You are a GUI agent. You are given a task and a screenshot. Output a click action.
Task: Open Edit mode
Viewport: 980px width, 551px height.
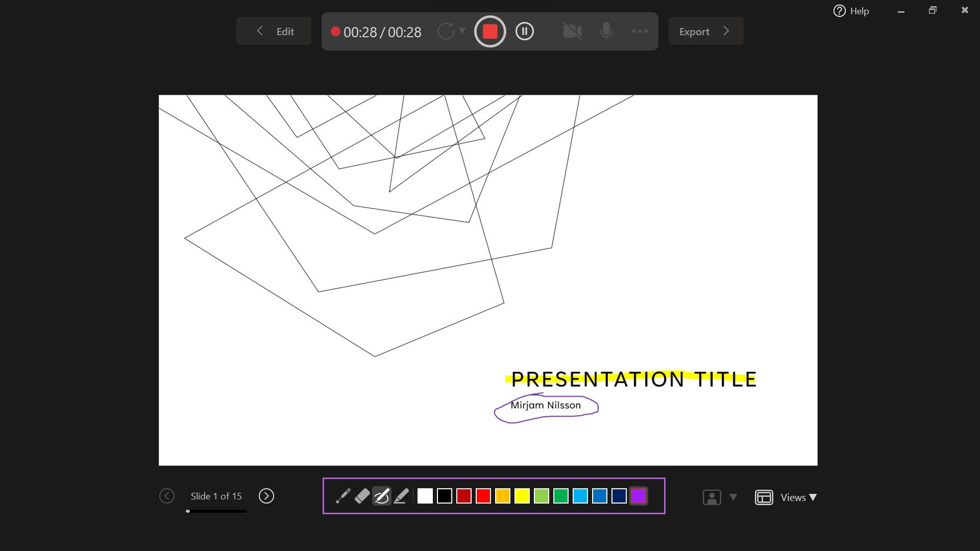[x=274, y=32]
